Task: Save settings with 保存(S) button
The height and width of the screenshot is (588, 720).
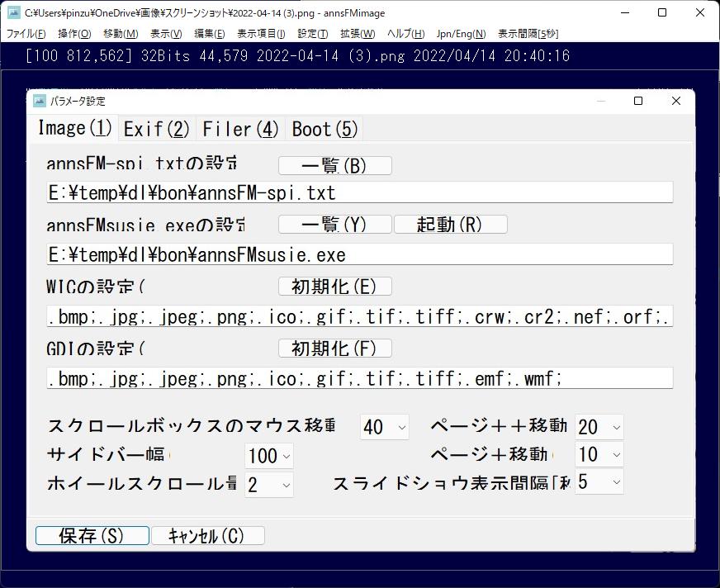Action: tap(92, 535)
